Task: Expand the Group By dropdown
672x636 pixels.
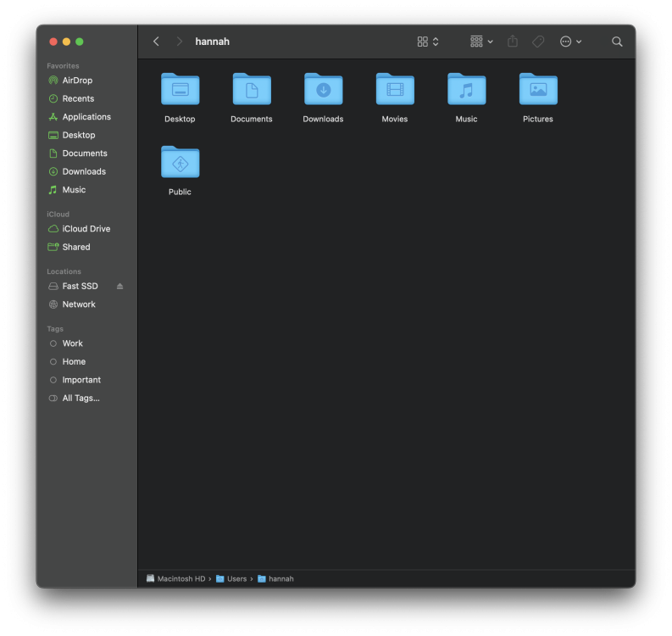Action: [481, 42]
